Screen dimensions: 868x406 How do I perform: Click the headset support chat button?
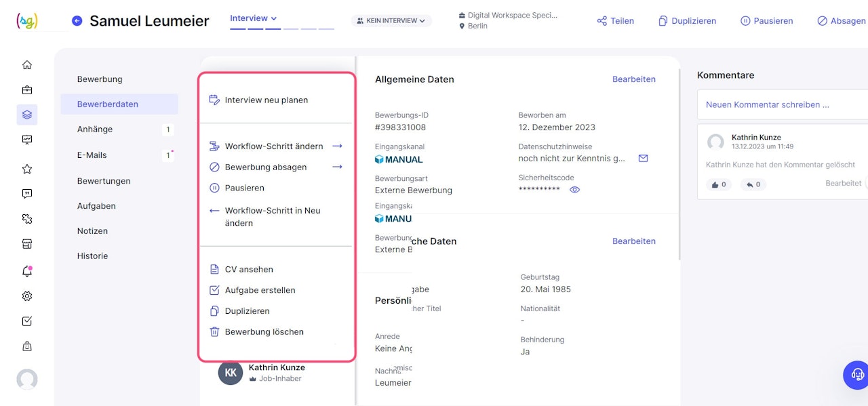click(857, 375)
